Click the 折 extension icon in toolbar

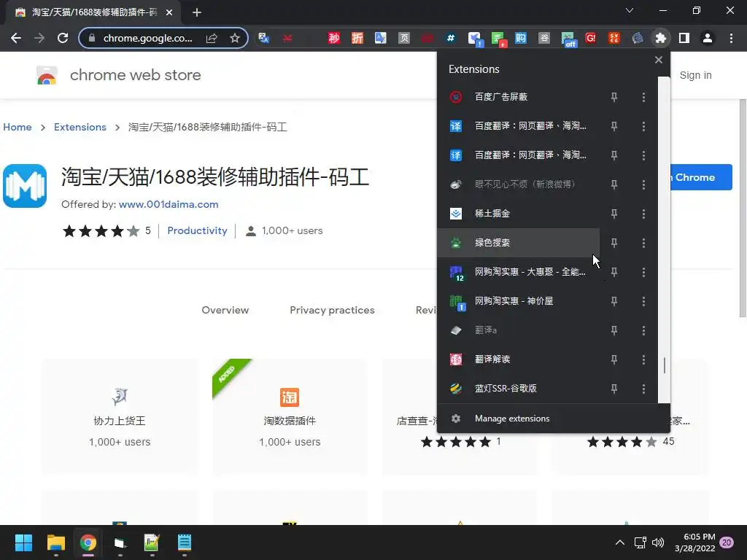[x=357, y=38]
